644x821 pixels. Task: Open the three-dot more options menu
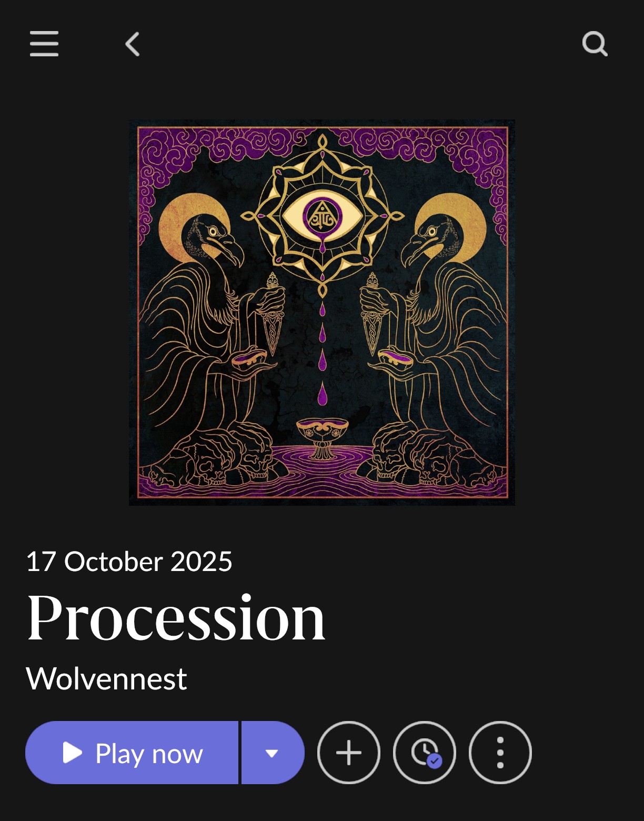tap(500, 753)
